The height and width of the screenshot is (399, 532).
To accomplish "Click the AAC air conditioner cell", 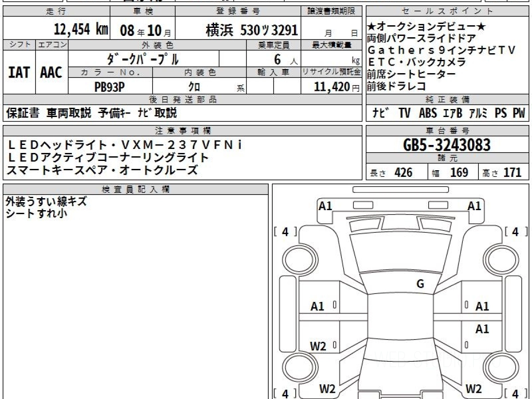I will [51, 73].
